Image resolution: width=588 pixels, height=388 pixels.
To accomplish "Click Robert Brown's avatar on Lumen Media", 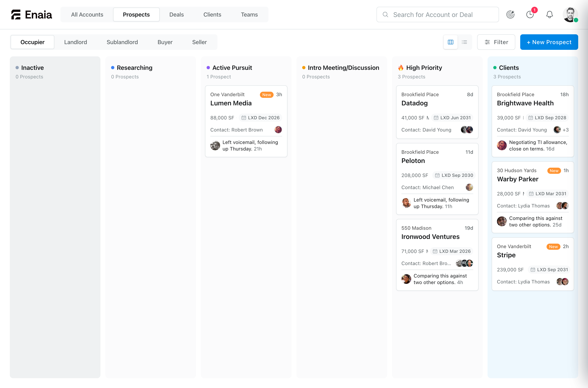I will pos(278,130).
